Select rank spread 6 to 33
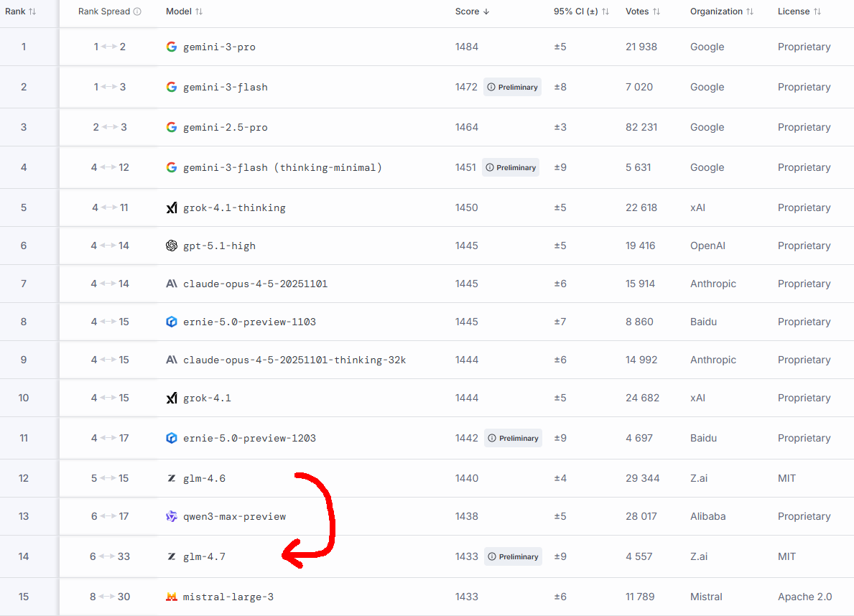This screenshot has height=616, width=854. pos(110,556)
